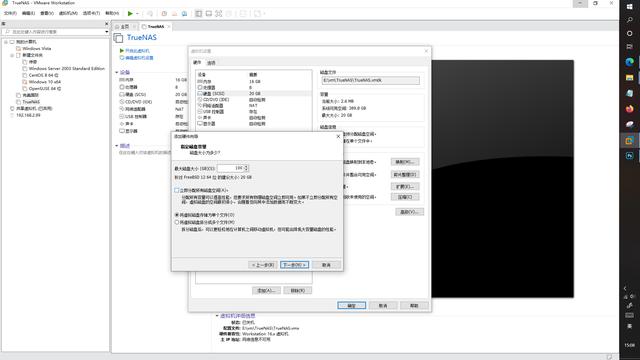The width and height of the screenshot is (640, 360).
Task: Click the 碎片整理(D) defragment button
Action: (404, 174)
